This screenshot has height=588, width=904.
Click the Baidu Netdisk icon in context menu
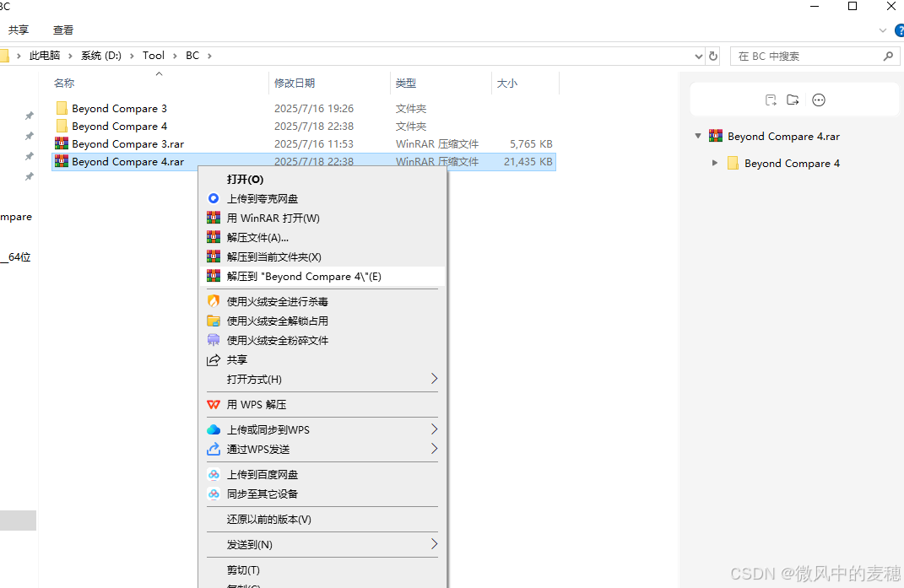coord(213,474)
